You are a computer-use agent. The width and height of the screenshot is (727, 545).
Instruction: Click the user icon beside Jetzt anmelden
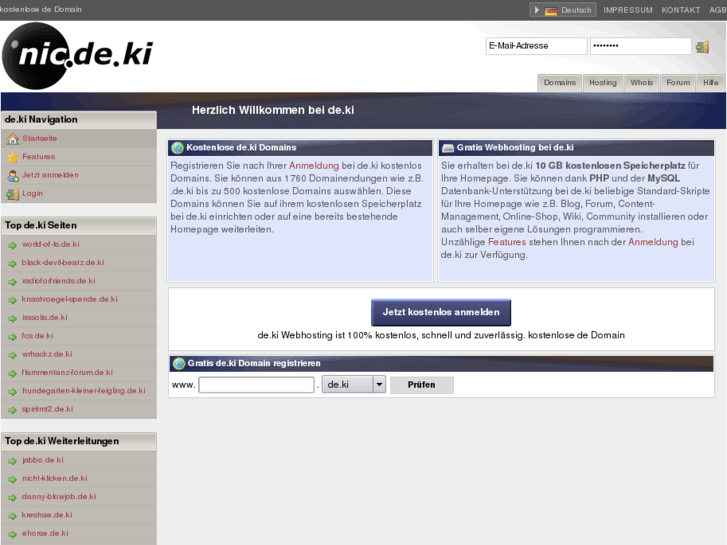[x=13, y=176]
